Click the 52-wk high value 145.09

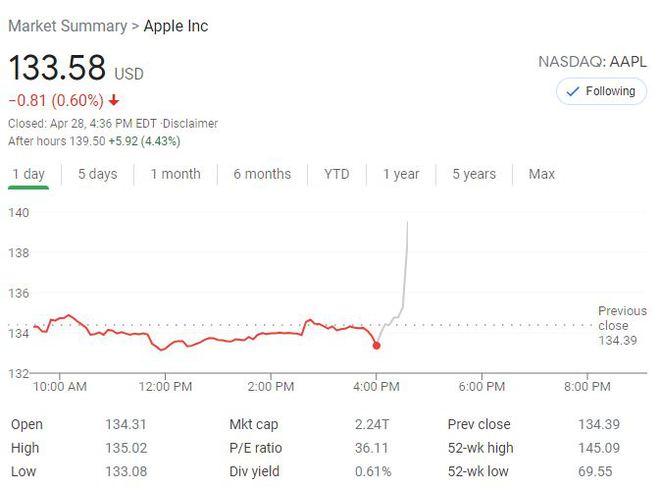(598, 448)
